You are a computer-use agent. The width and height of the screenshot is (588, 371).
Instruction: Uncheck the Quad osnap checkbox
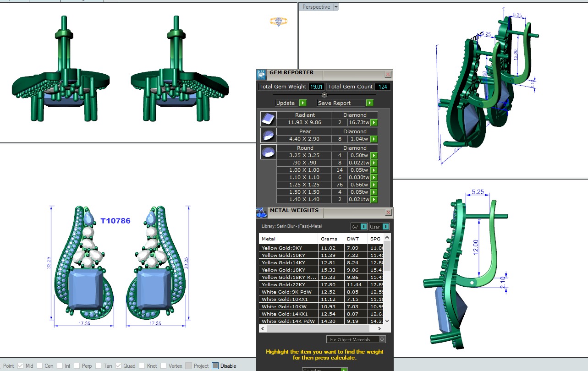pyautogui.click(x=118, y=366)
